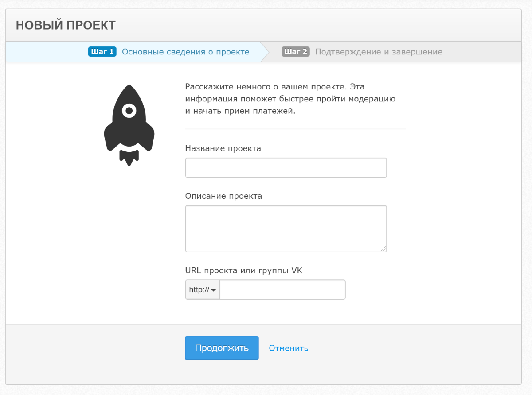The height and width of the screenshot is (395, 532).
Task: Click the Отменить link
Action: pyautogui.click(x=289, y=348)
